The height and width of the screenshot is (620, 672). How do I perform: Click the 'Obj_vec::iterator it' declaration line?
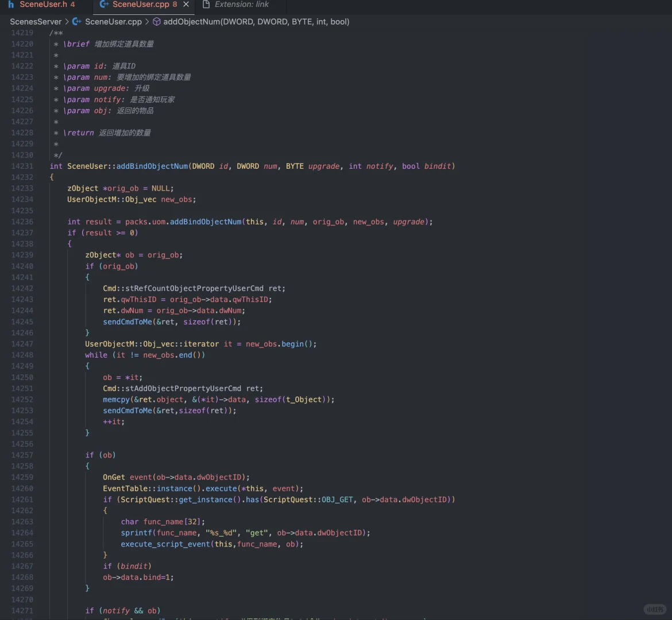pyautogui.click(x=201, y=344)
